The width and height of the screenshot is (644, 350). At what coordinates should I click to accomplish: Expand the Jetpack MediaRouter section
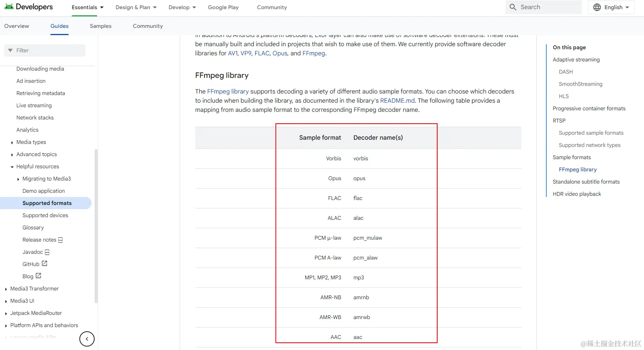coord(6,313)
